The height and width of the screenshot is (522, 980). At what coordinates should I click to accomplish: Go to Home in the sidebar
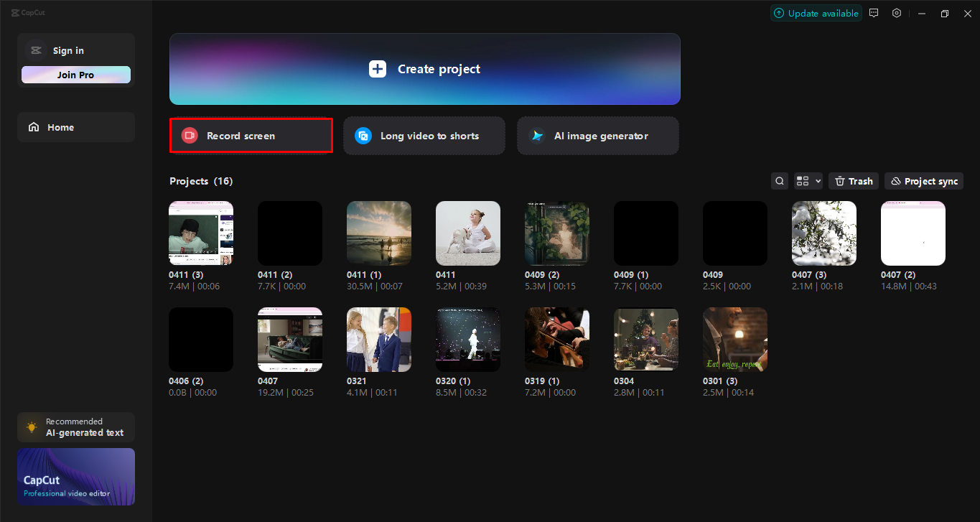76,127
